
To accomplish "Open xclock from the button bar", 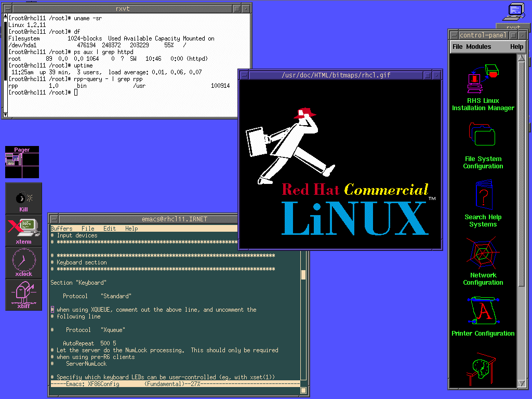I will coord(24,263).
